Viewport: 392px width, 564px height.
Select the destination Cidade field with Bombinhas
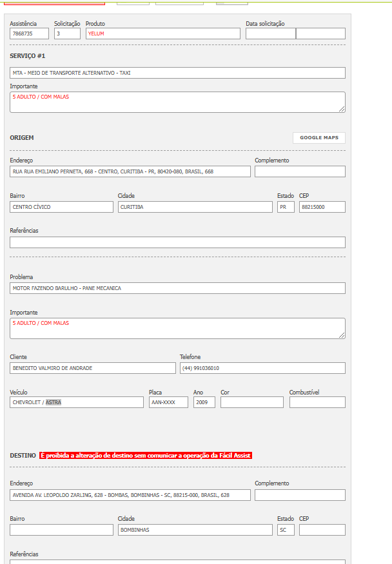195,530
